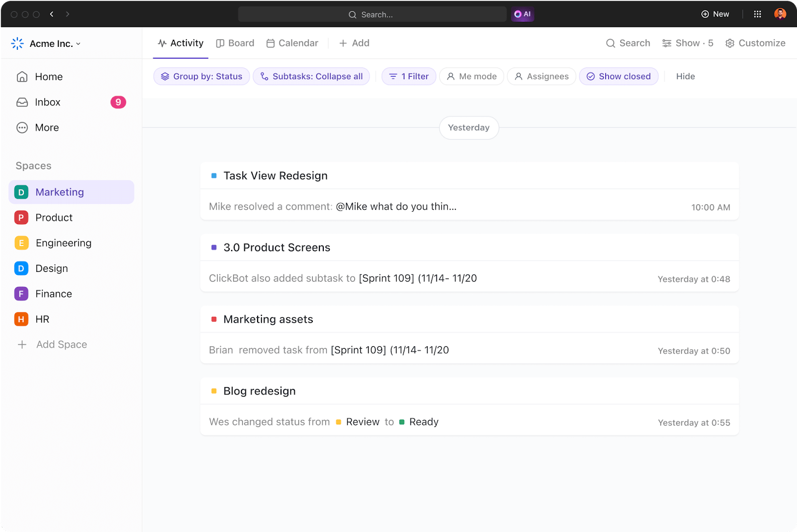Click the AI button in the search bar
Screen dimensions: 797x532
523,14
